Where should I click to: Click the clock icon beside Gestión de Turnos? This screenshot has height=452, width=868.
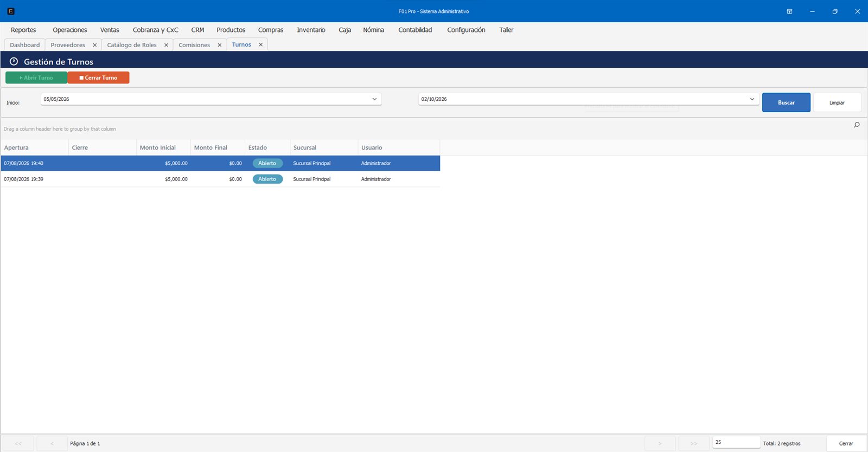(14, 61)
